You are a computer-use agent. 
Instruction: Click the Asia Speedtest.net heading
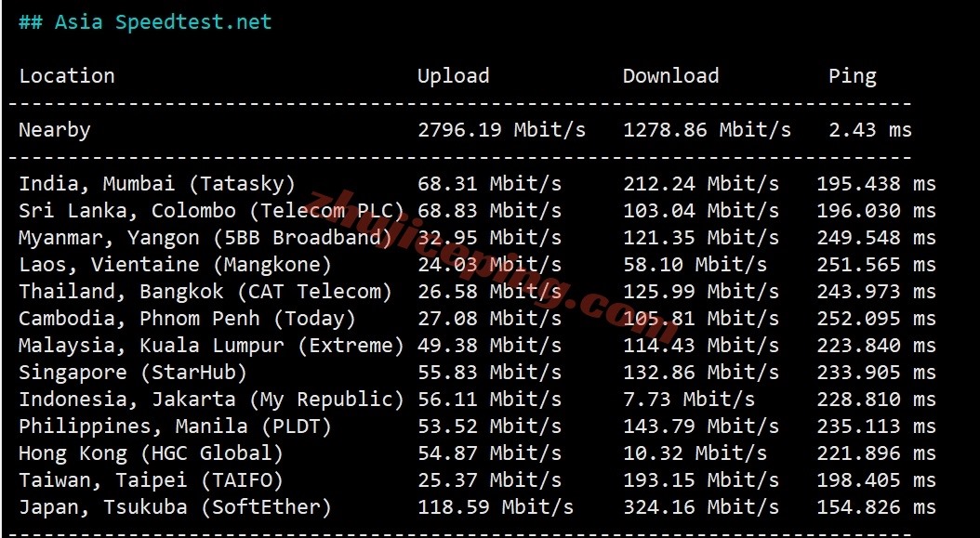point(145,22)
